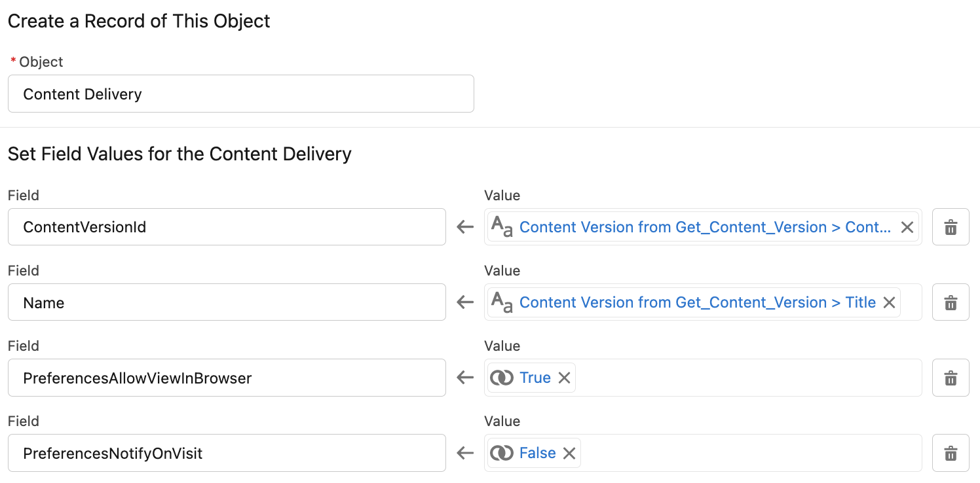
Task: Click 'Set Field Values for the Content Delivery' heading
Action: pos(179,154)
